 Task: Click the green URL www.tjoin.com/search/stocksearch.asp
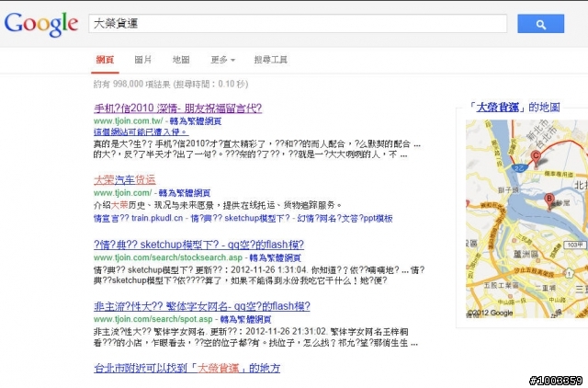pyautogui.click(x=168, y=257)
